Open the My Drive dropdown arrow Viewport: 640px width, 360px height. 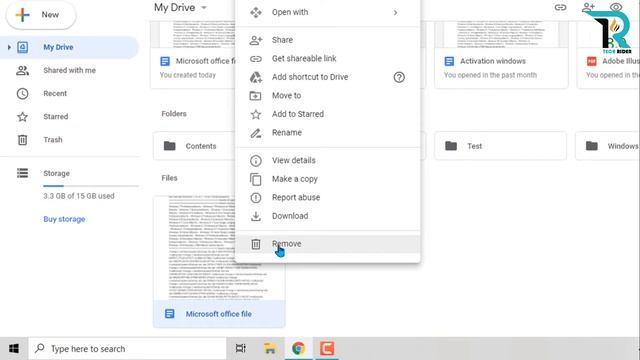tap(204, 8)
